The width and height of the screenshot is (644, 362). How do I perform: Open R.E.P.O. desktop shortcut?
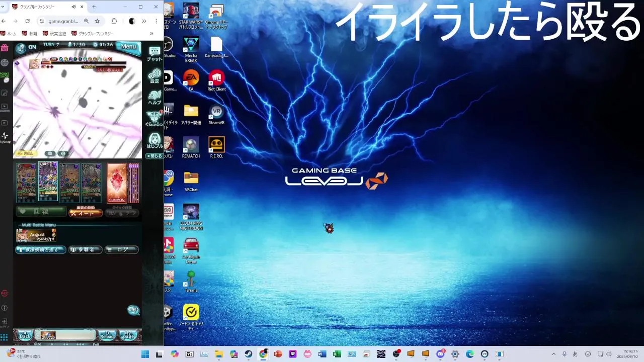pyautogui.click(x=216, y=148)
